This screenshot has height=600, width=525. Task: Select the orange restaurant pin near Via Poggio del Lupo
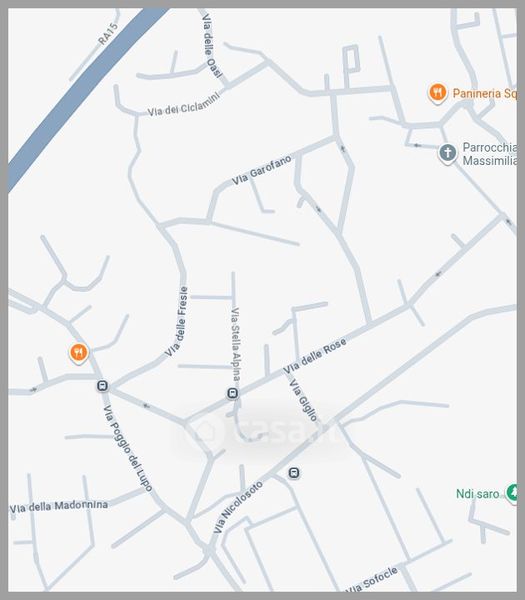(79, 353)
